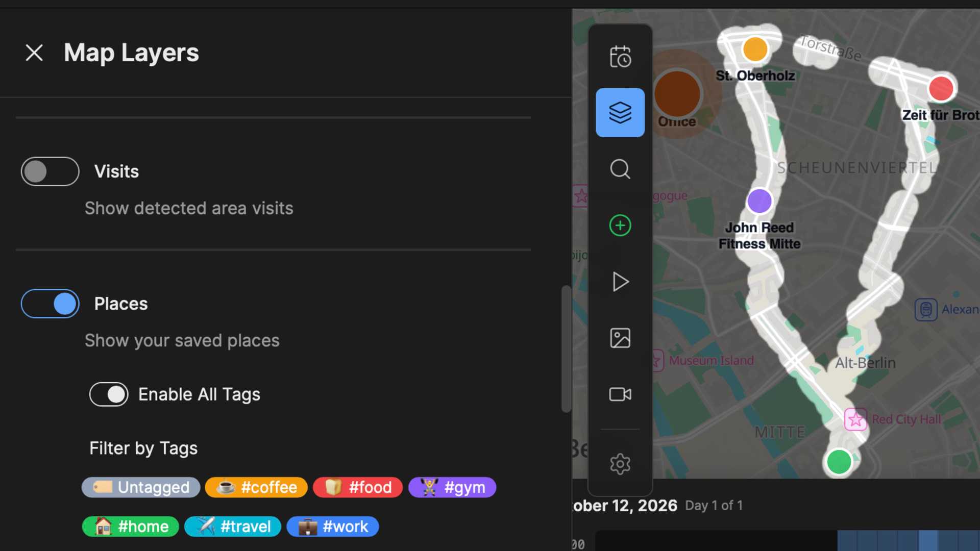Filter places by #home tag
This screenshot has height=551, width=980.
131,527
